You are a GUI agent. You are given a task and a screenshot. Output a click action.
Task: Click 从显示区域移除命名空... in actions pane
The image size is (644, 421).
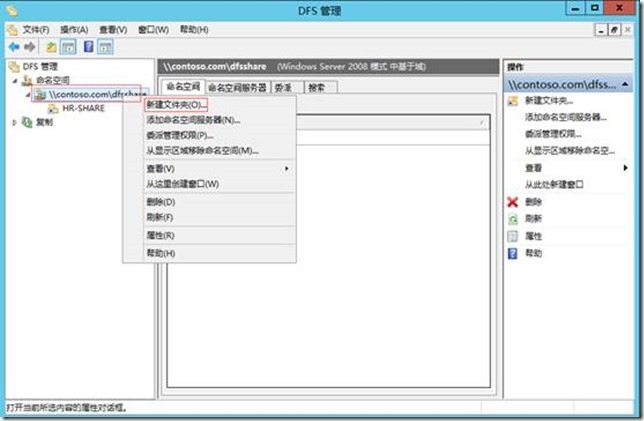pyautogui.click(x=570, y=151)
